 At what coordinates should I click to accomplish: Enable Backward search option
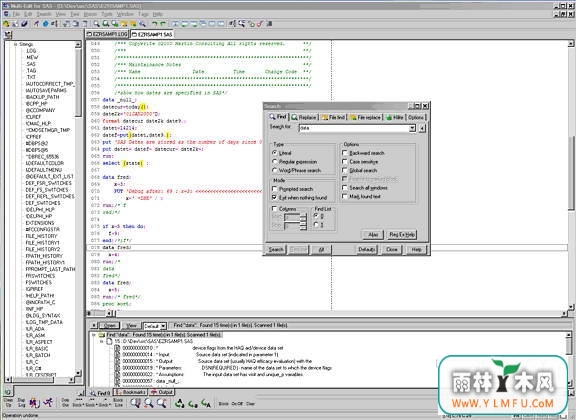click(345, 152)
